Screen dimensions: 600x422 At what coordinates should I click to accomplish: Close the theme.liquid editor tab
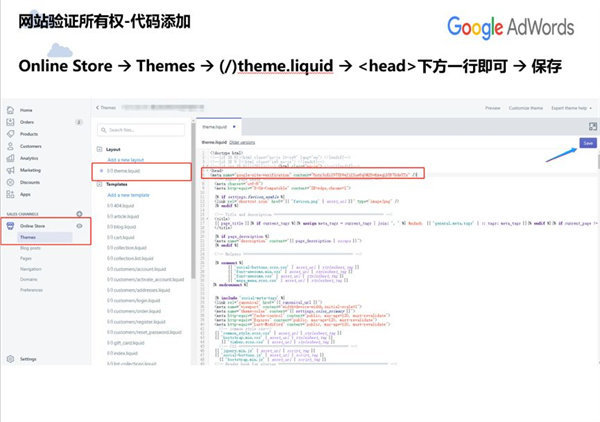[x=235, y=127]
